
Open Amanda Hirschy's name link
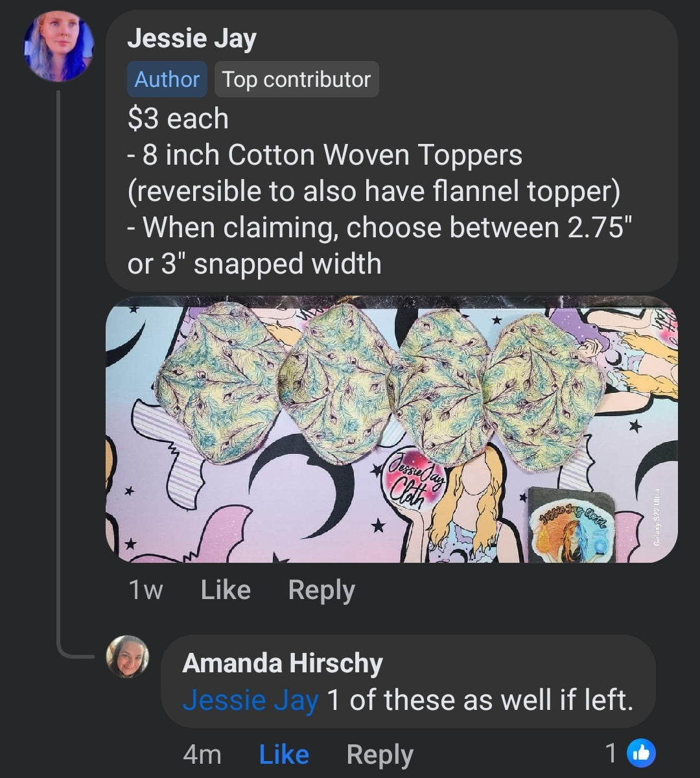pos(283,663)
